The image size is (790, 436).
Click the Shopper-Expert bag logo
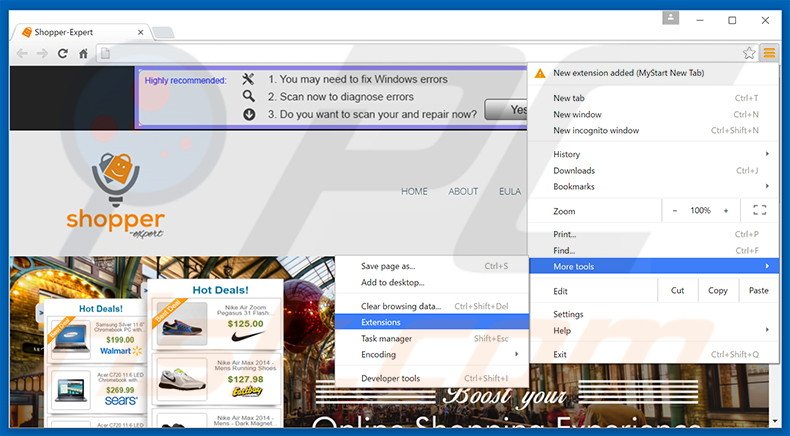(115, 178)
